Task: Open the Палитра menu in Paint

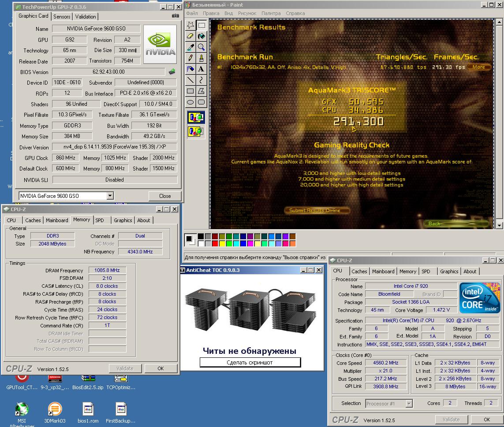Action: pyautogui.click(x=271, y=13)
